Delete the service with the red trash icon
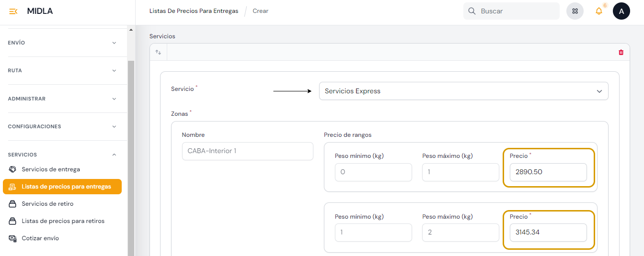This screenshot has width=644, height=256. click(621, 52)
